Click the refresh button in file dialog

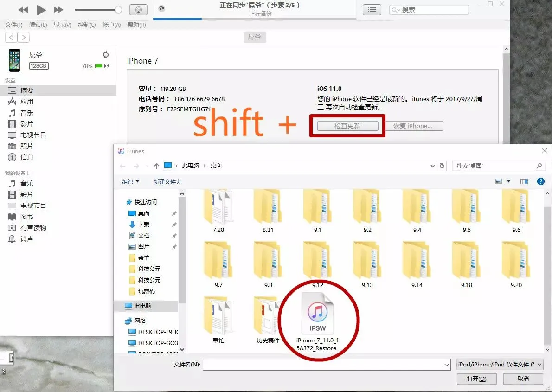click(x=442, y=166)
